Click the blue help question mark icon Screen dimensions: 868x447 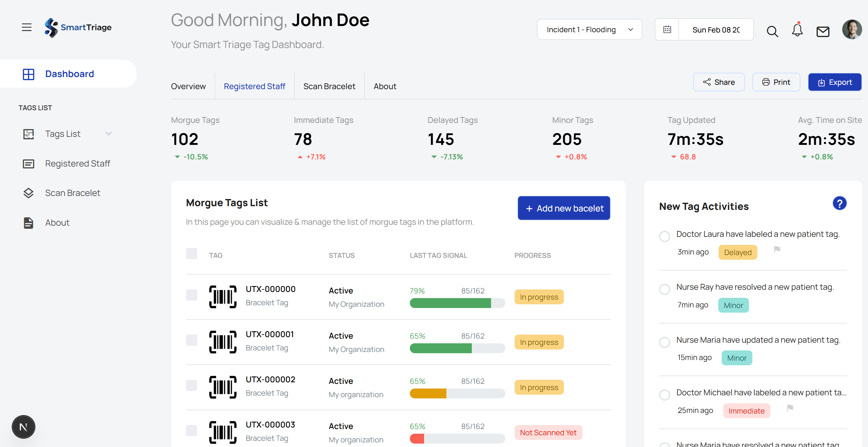click(839, 203)
